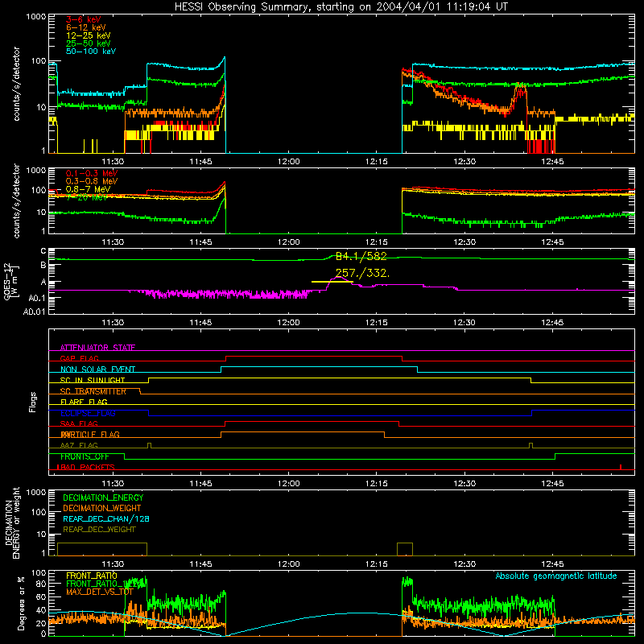Click the 11:45 time label under Flags panel
Viewport: 644px width, 644px height.
click(x=200, y=484)
